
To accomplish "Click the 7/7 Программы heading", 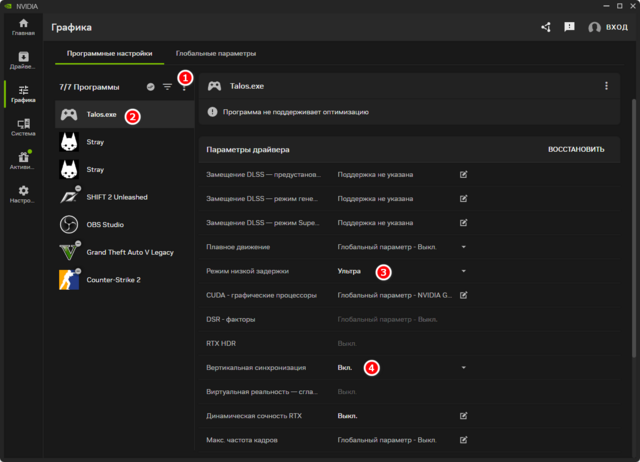I will point(89,87).
